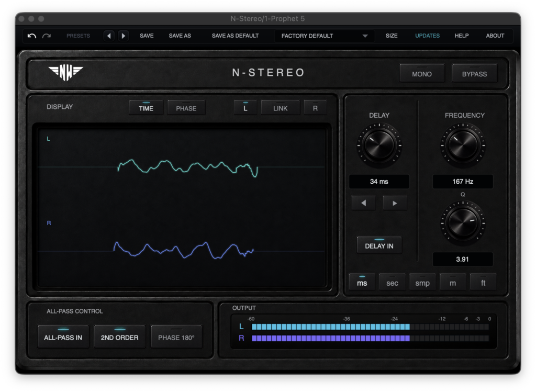
Task: Click the left channel waveform trace
Action: tap(187, 167)
